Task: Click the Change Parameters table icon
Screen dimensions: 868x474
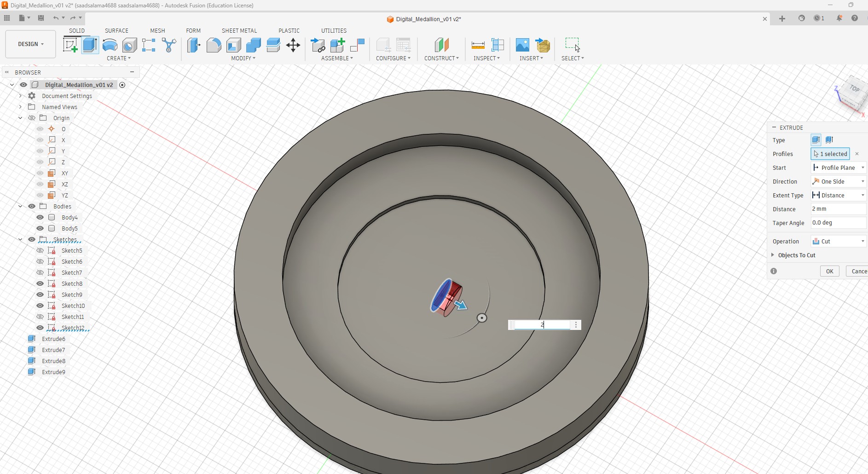Action: coord(404,45)
